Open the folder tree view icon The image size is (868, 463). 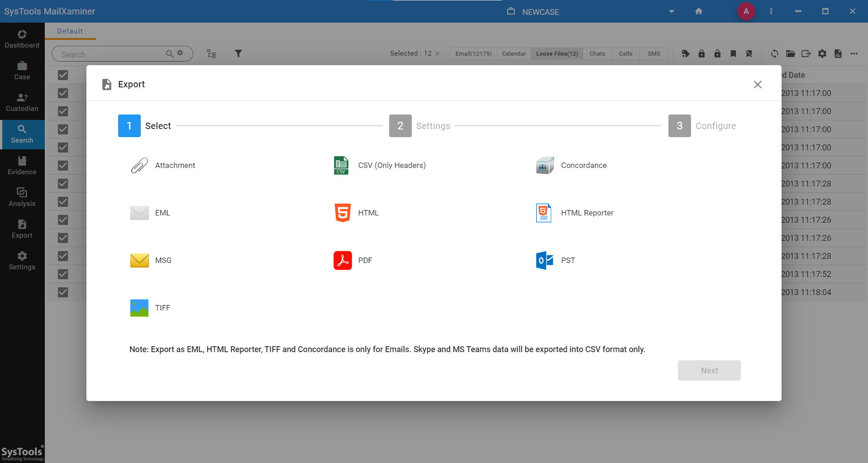(211, 54)
